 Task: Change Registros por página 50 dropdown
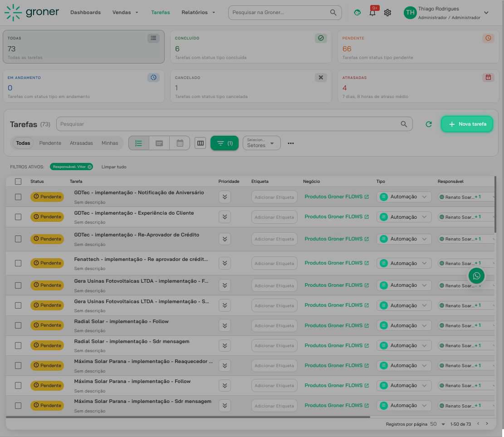438,424
